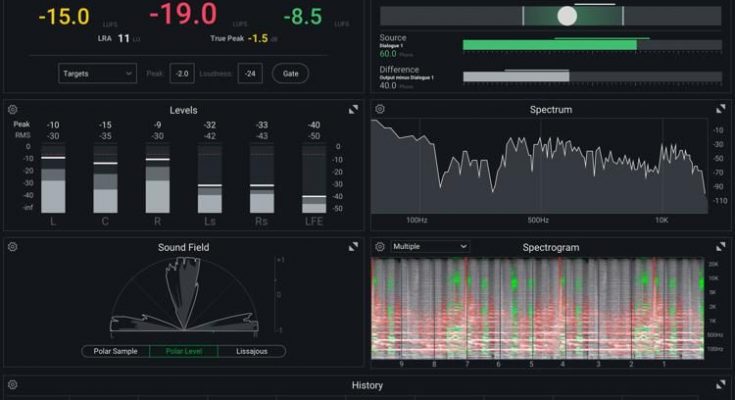
Task: Open the Spectrogram settings gear
Action: 380,247
